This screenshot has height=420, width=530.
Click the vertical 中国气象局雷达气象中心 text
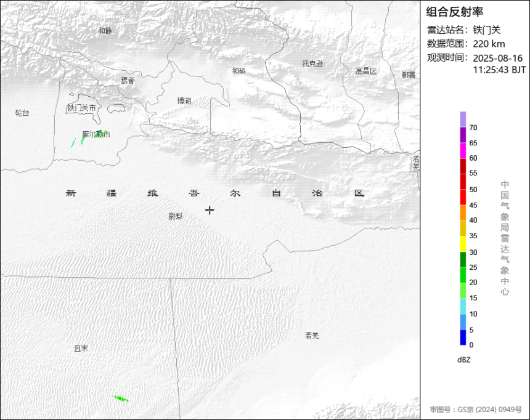[x=505, y=238]
